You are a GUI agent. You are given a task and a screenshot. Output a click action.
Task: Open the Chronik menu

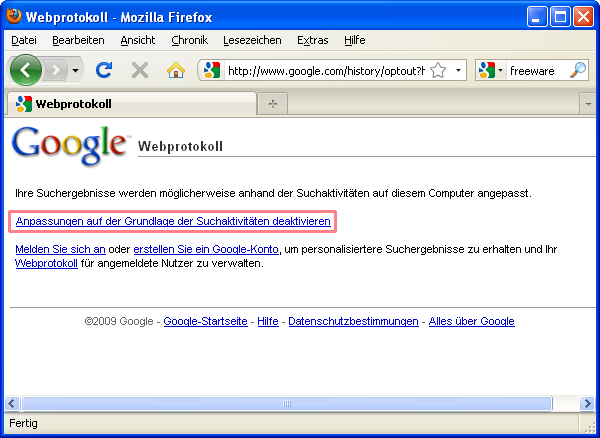189,40
